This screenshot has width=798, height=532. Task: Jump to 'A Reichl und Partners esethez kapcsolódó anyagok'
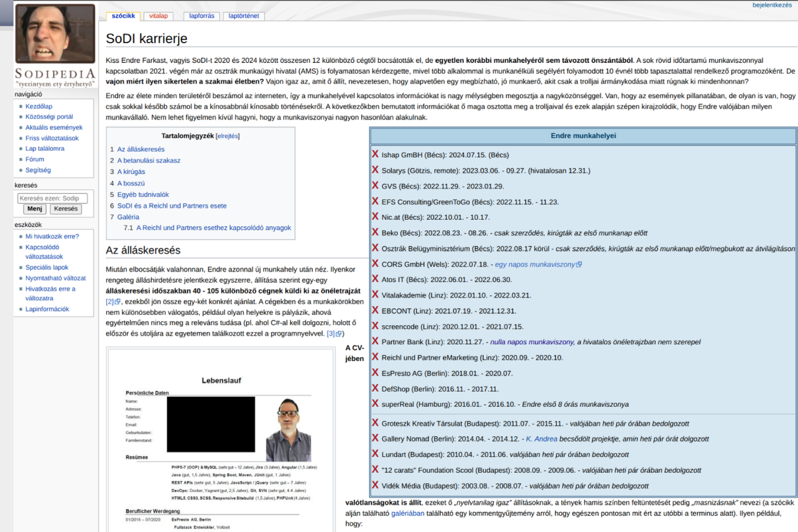coord(214,228)
